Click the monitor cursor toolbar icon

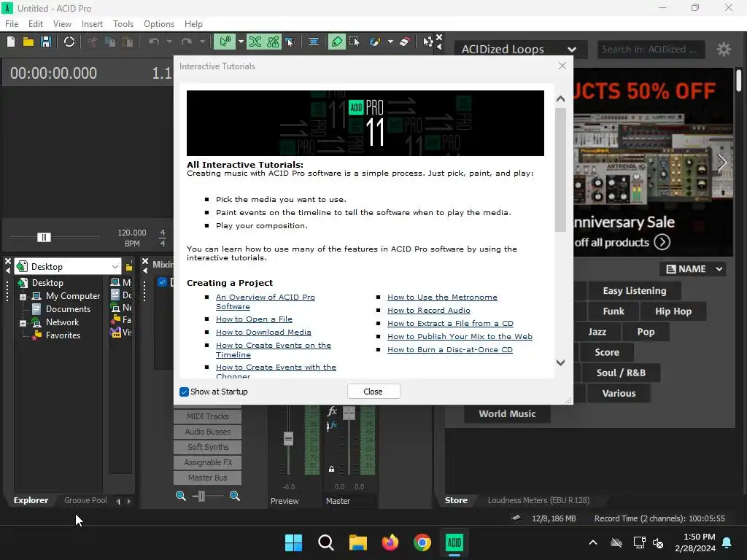pos(290,42)
